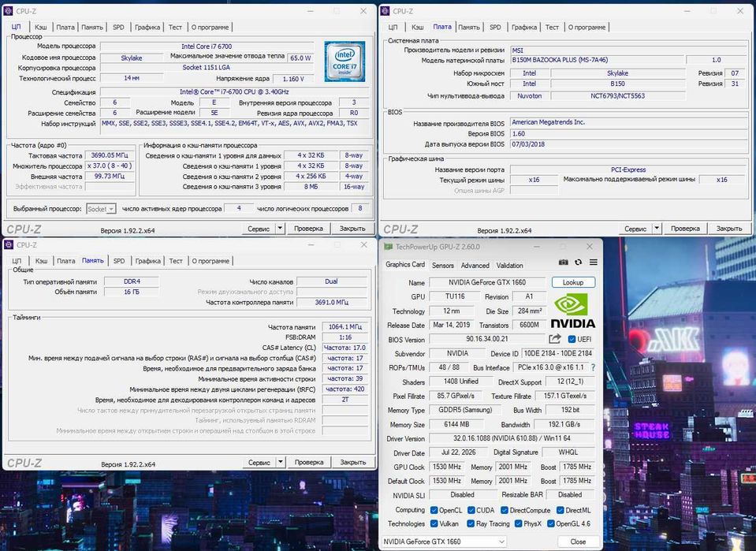Click Закрыть button in mainboard window
The width and height of the screenshot is (756, 551).
729,229
